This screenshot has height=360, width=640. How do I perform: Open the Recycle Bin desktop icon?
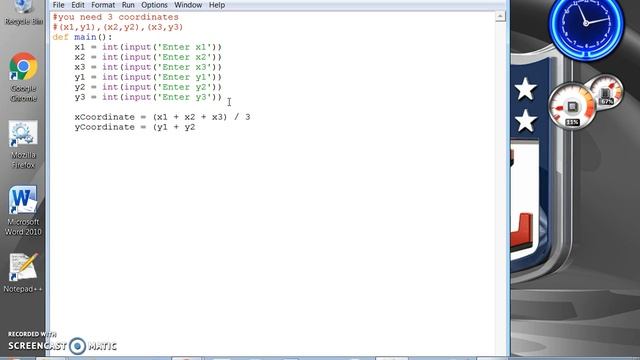pyautogui.click(x=23, y=13)
